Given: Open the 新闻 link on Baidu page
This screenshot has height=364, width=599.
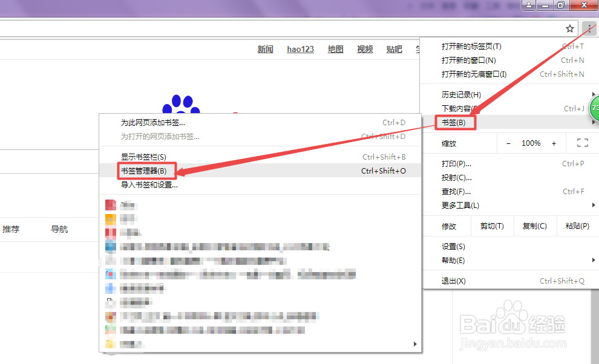Looking at the screenshot, I should pos(265,49).
